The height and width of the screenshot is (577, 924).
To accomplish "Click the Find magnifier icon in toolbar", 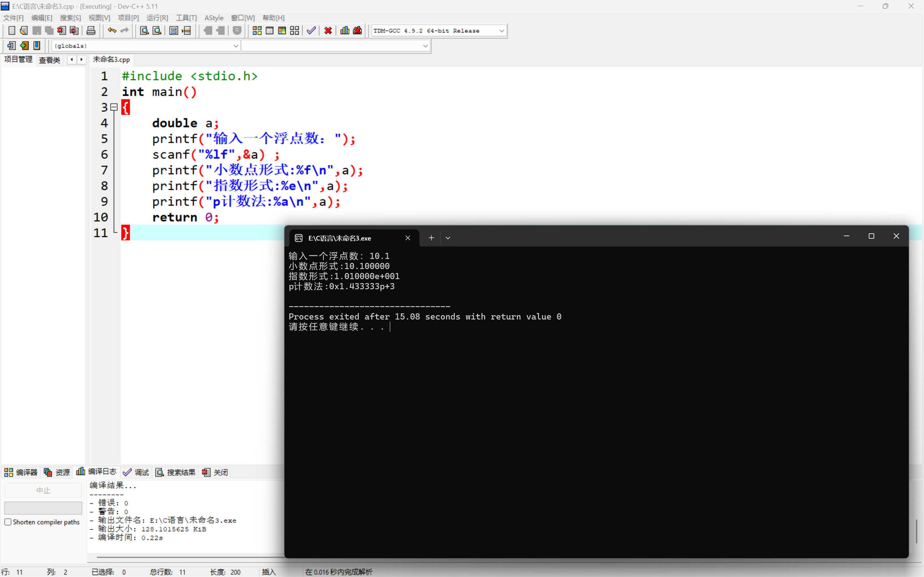I will (x=144, y=31).
